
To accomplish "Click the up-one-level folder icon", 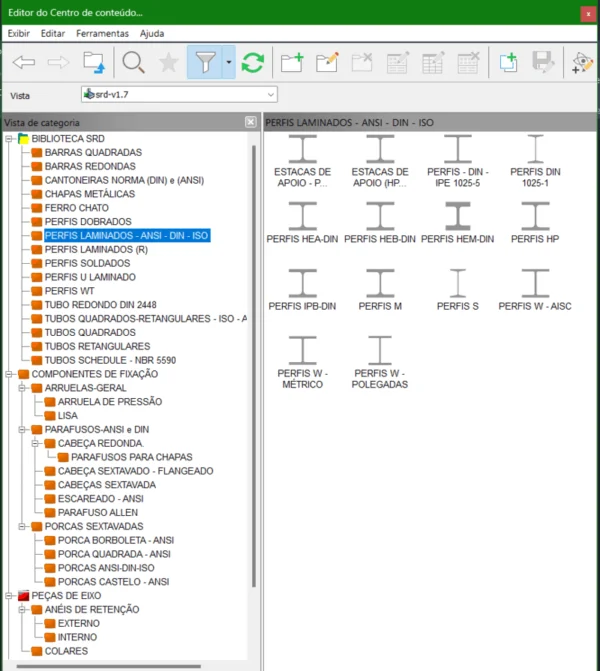I will click(93, 63).
